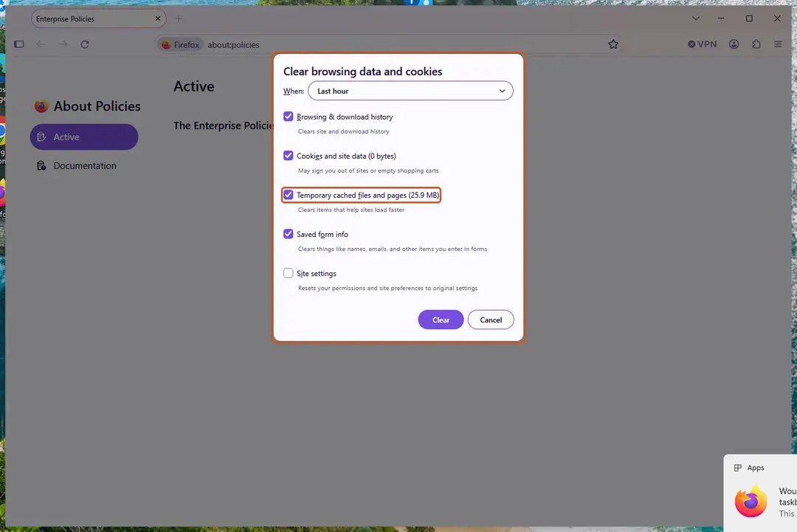Open the Firefox hamburger application menu
Viewport: 797px width, 532px height.
[x=778, y=44]
